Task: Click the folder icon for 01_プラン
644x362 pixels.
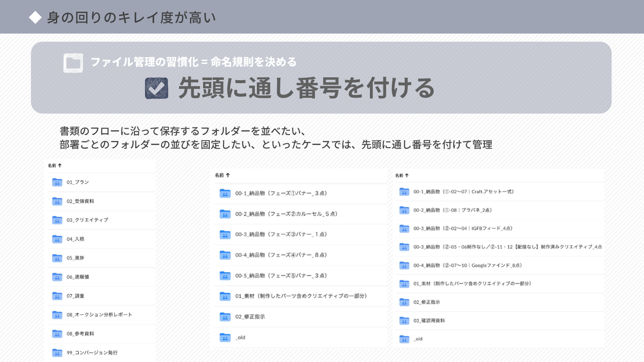Action: coord(57,182)
